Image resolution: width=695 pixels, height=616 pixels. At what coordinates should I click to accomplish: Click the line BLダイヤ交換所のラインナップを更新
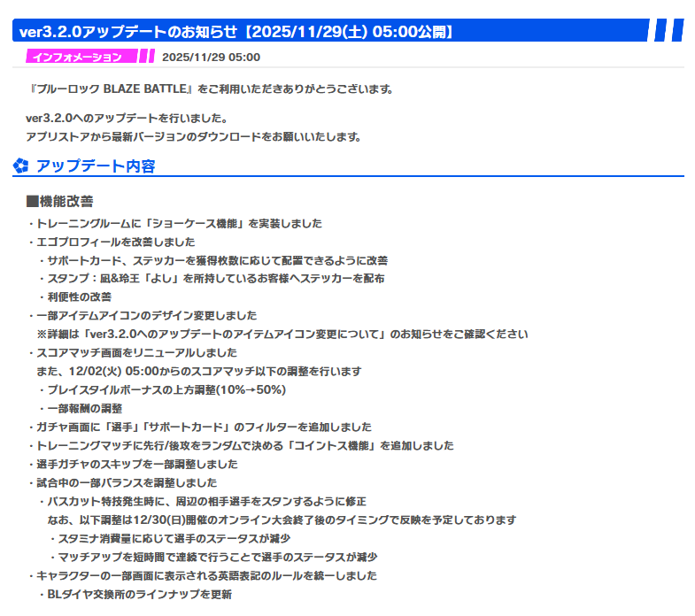point(135,594)
